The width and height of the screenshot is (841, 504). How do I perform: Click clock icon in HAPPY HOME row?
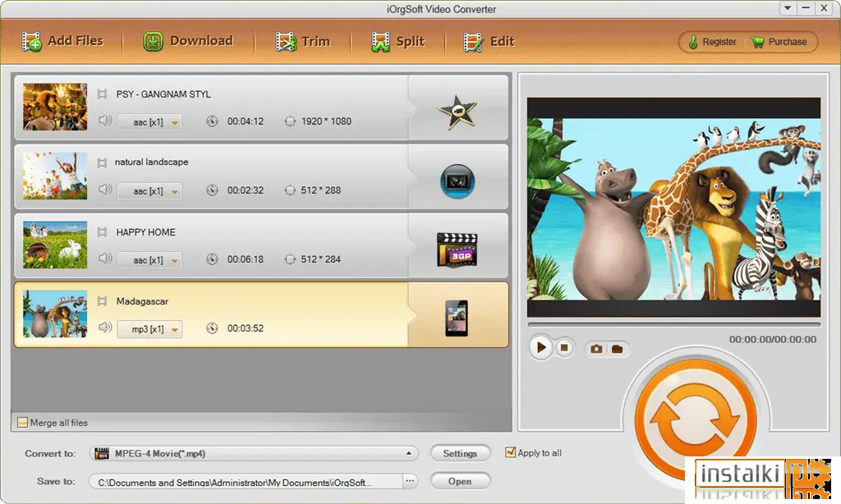click(x=213, y=259)
